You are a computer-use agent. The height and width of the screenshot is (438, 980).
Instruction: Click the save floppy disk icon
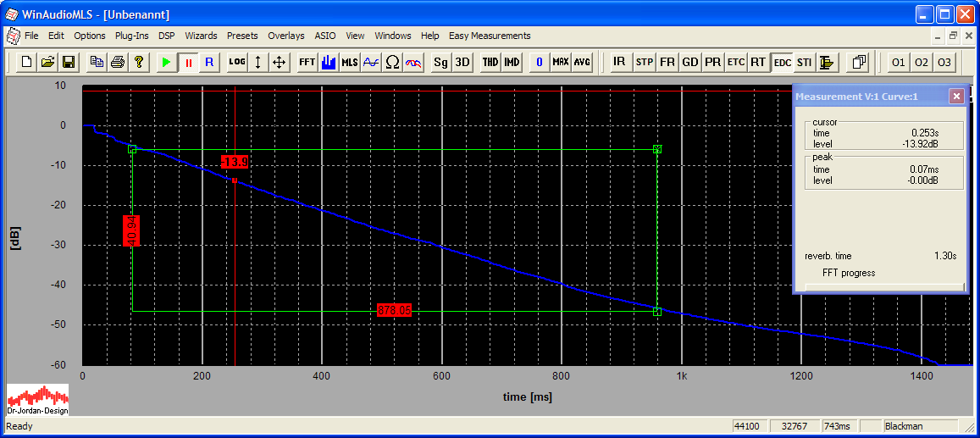pyautogui.click(x=69, y=62)
